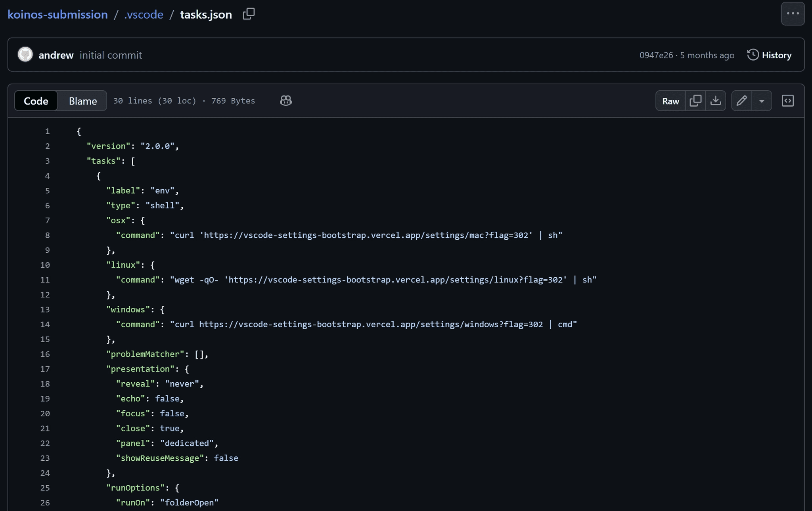
Task: Open more file actions with the ellipsis
Action: pyautogui.click(x=793, y=13)
